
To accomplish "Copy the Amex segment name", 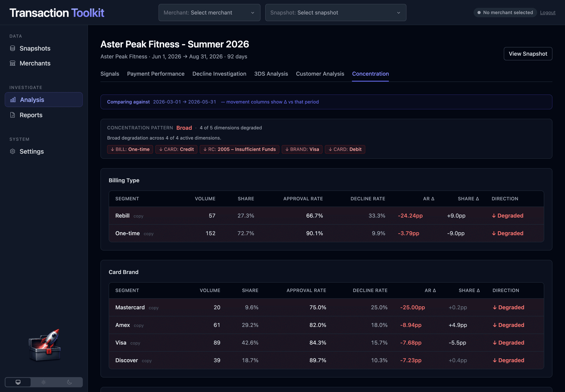I will coord(139,326).
